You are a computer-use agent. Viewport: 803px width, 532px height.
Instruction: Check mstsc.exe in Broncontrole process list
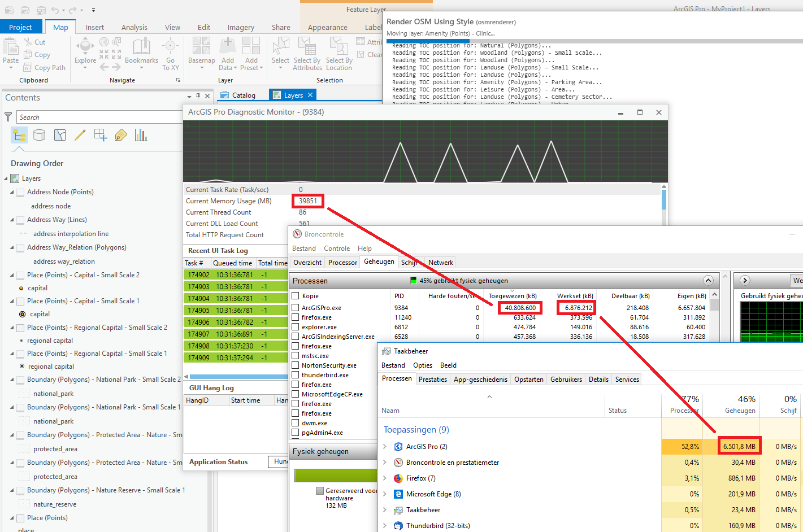[x=295, y=356]
